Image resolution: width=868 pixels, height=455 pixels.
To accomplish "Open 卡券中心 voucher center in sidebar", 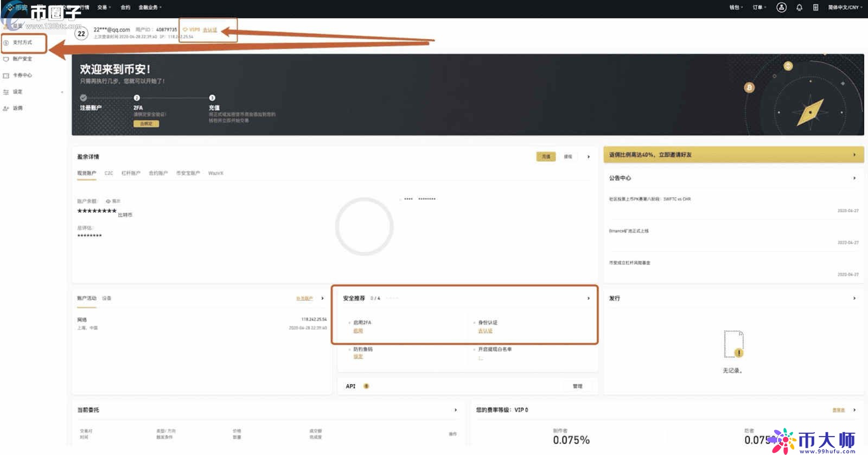I will [x=22, y=75].
